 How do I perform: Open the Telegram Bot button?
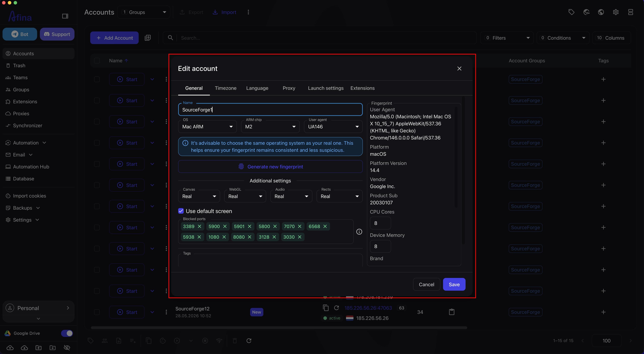click(x=20, y=34)
